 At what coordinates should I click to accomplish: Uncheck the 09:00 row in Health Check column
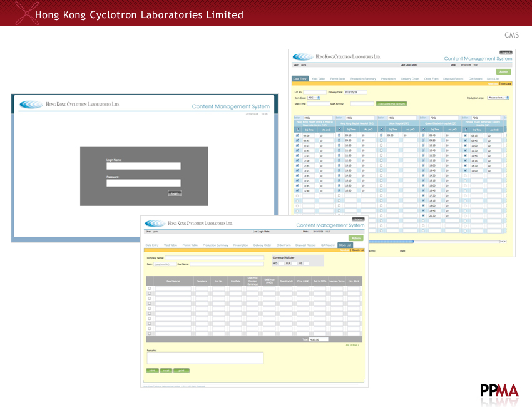[x=297, y=135]
